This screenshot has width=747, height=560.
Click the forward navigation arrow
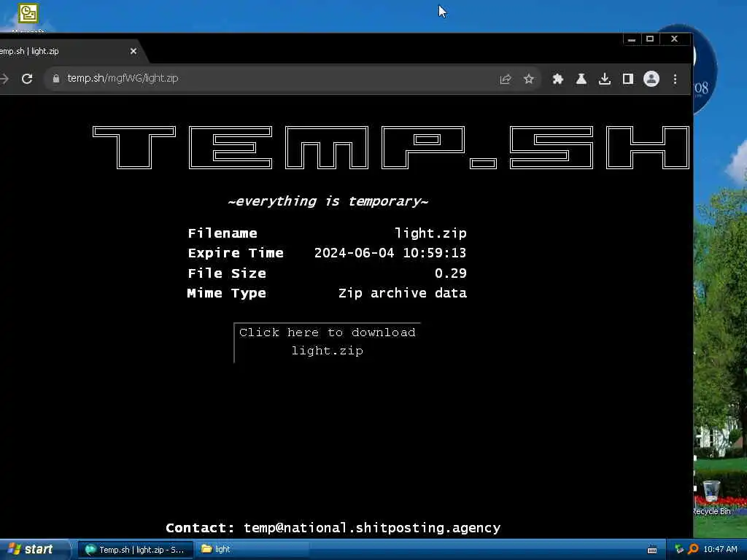(x=4, y=79)
